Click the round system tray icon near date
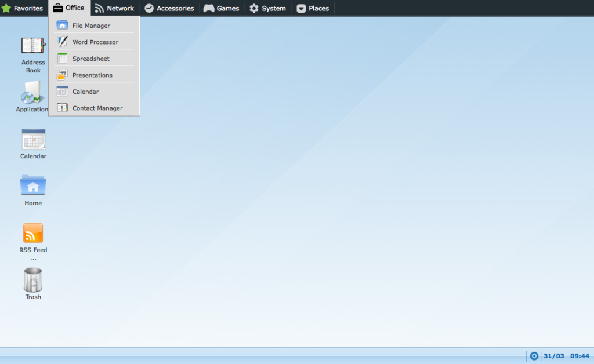The height and width of the screenshot is (364, 594). pyautogui.click(x=534, y=356)
